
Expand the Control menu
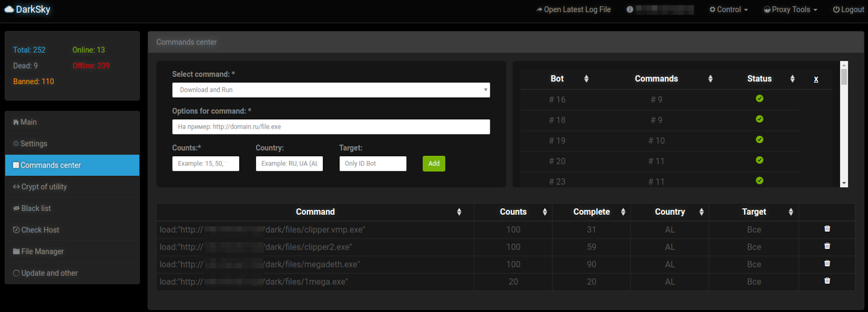tap(729, 10)
